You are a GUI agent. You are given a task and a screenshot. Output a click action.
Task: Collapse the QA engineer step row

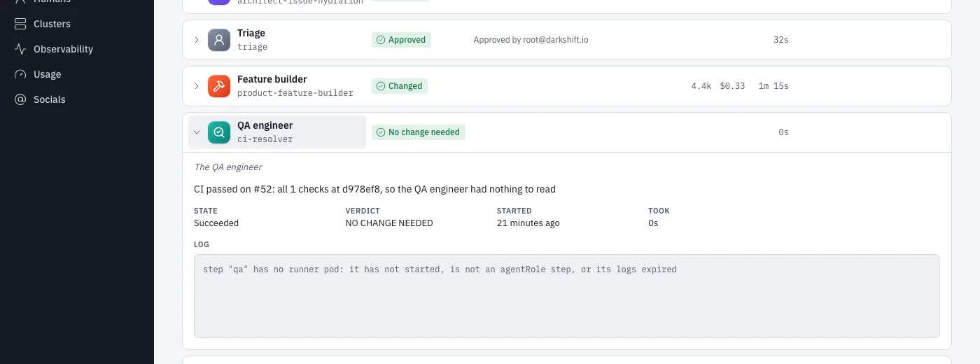click(x=197, y=132)
